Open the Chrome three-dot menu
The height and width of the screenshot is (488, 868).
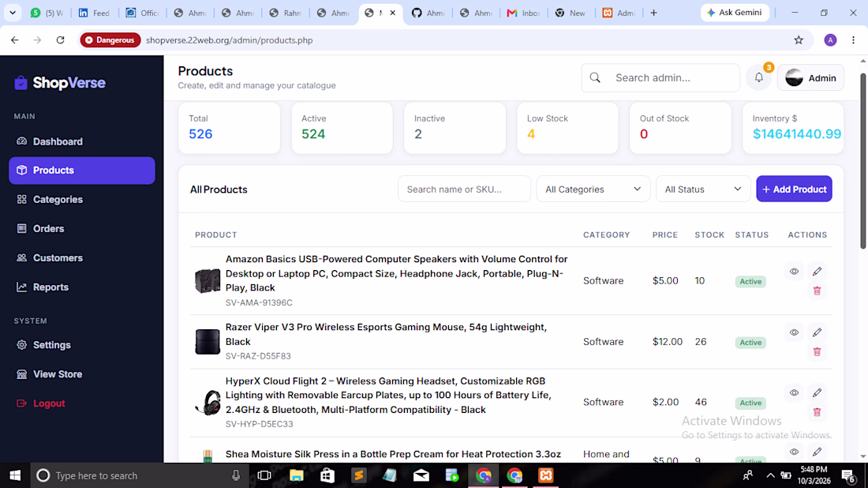[x=853, y=40]
